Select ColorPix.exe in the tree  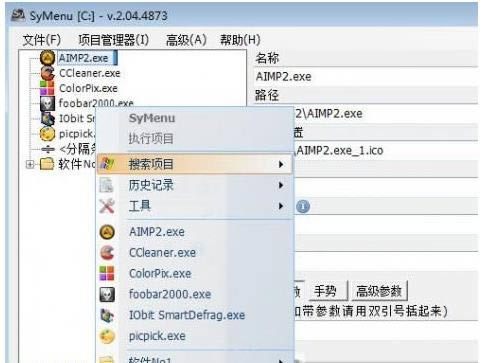pyautogui.click(x=88, y=88)
